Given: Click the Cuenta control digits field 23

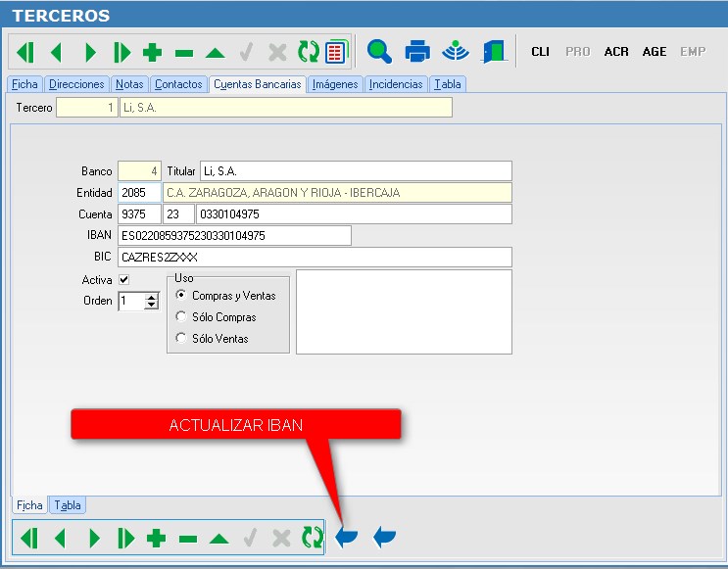Looking at the screenshot, I should pyautogui.click(x=178, y=213).
